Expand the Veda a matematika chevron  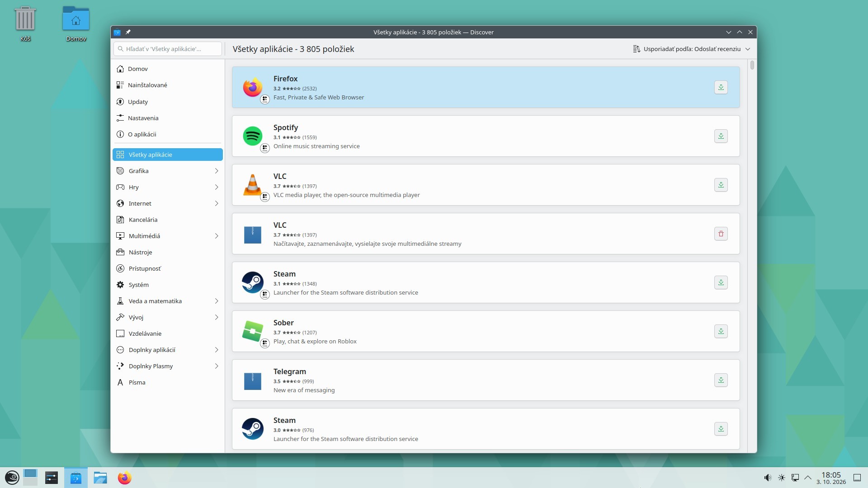tap(217, 301)
